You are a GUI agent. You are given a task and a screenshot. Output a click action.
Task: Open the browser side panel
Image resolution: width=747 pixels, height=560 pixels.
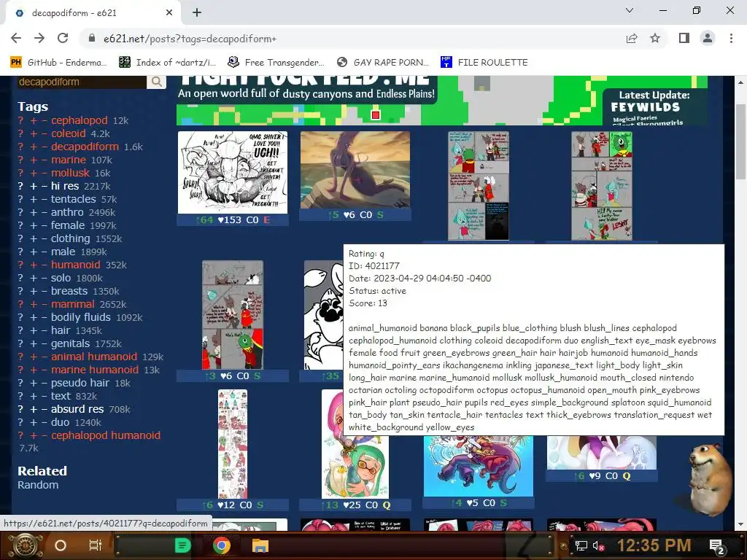click(684, 38)
